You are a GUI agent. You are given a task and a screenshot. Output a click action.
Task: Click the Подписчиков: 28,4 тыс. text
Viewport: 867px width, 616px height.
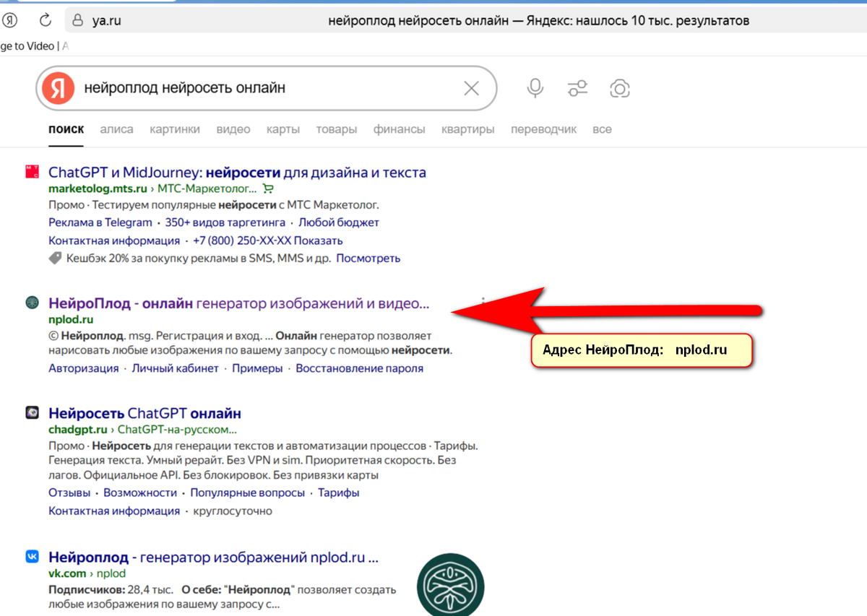point(110,589)
